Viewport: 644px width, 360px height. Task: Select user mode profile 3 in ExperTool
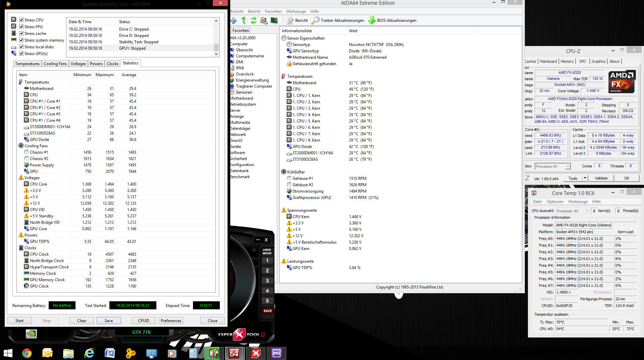(x=267, y=281)
